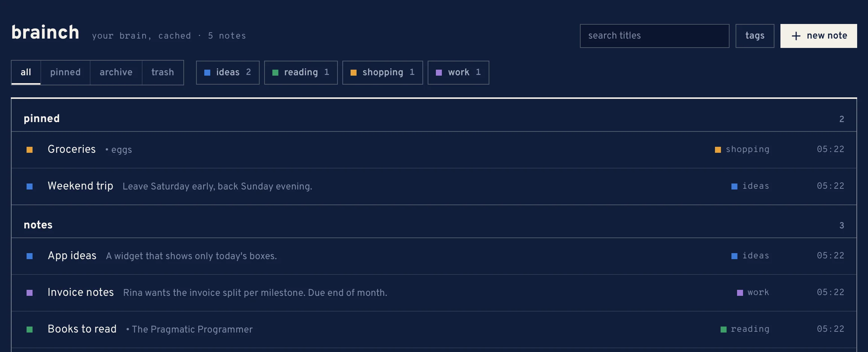
Task: Click the 05:22 time on Groceries row
Action: pos(831,149)
